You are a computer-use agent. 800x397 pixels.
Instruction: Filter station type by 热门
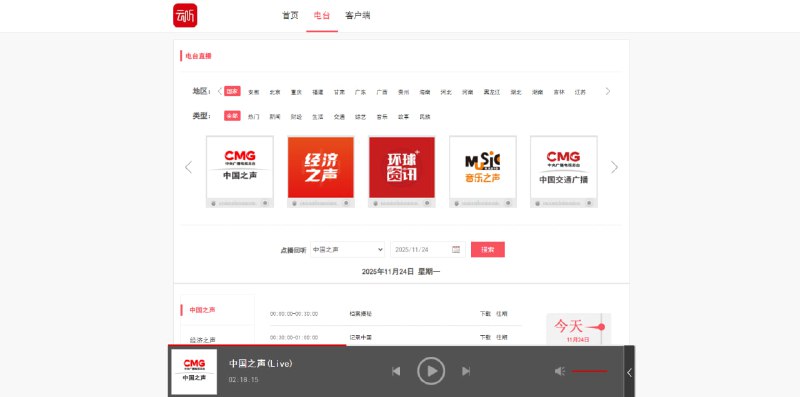click(x=254, y=117)
